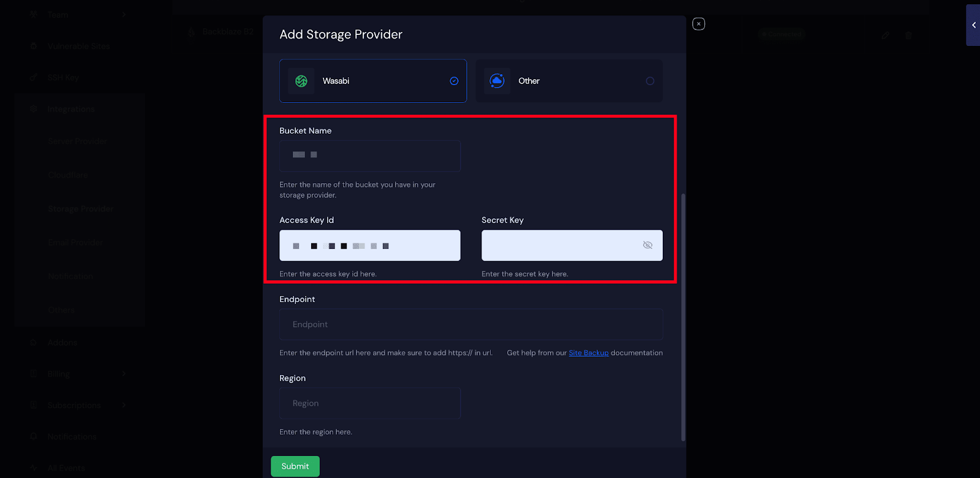Click the Vulnerable Sites sidebar icon
Screen dimensions: 980x478
(34, 46)
